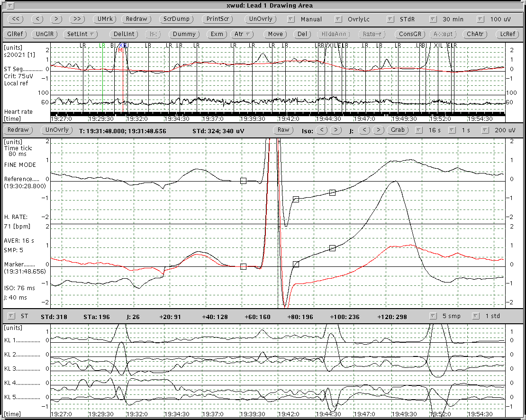
Task: Step back with the single-left arrow button
Action: (38, 19)
